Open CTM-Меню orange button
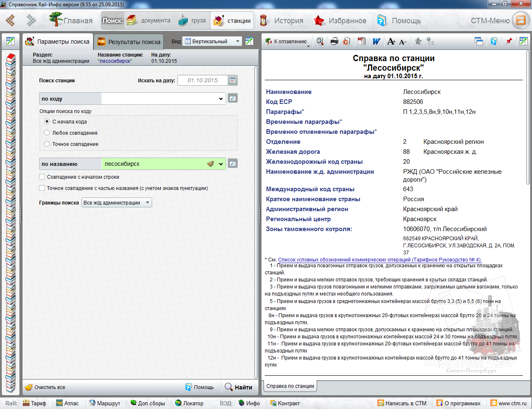The height and width of the screenshot is (409, 532). coord(520,20)
